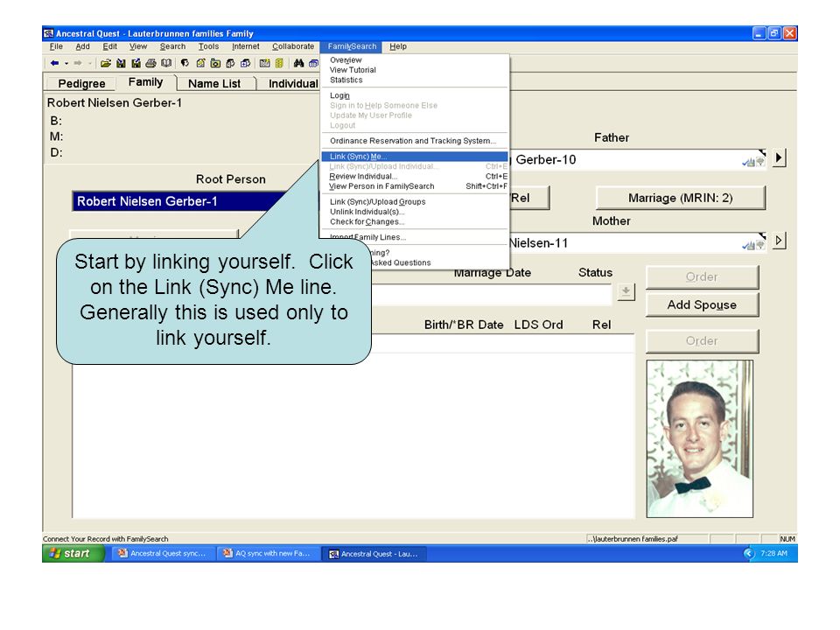Switch to AQ sync with new Fa... taskbar item
This screenshot has width=840, height=630.
tap(268, 553)
